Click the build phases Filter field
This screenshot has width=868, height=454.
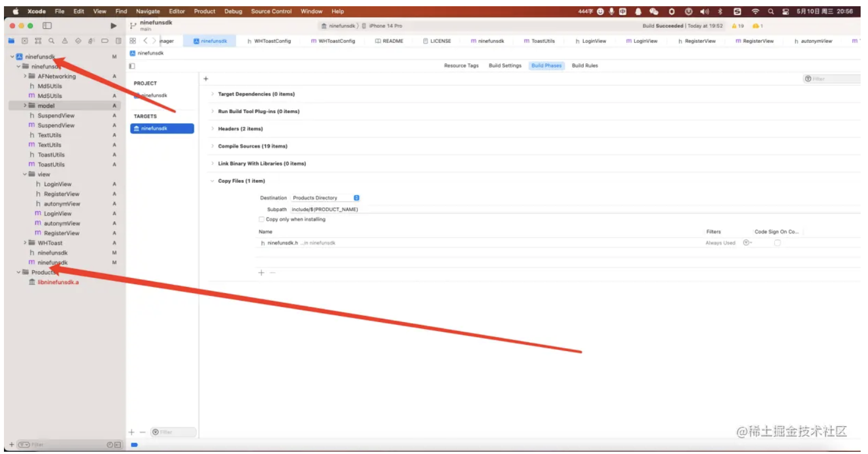832,79
